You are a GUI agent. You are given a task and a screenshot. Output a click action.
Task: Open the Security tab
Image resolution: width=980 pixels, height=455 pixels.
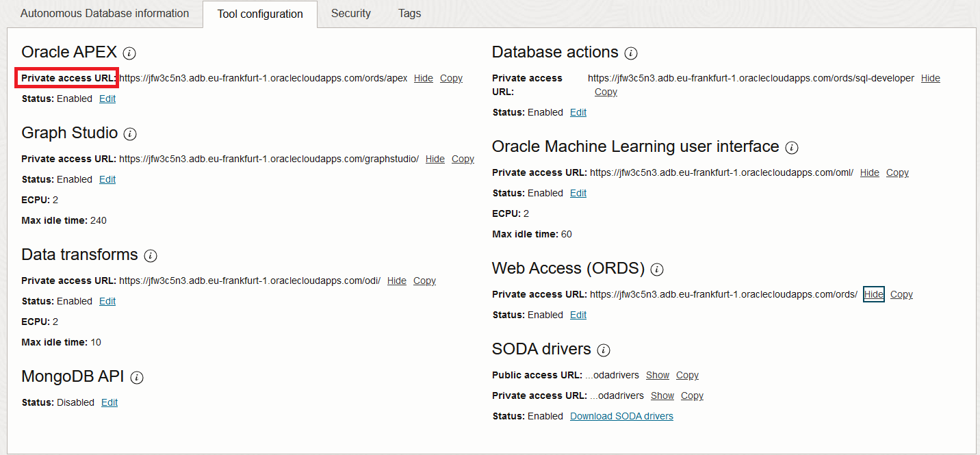point(350,13)
